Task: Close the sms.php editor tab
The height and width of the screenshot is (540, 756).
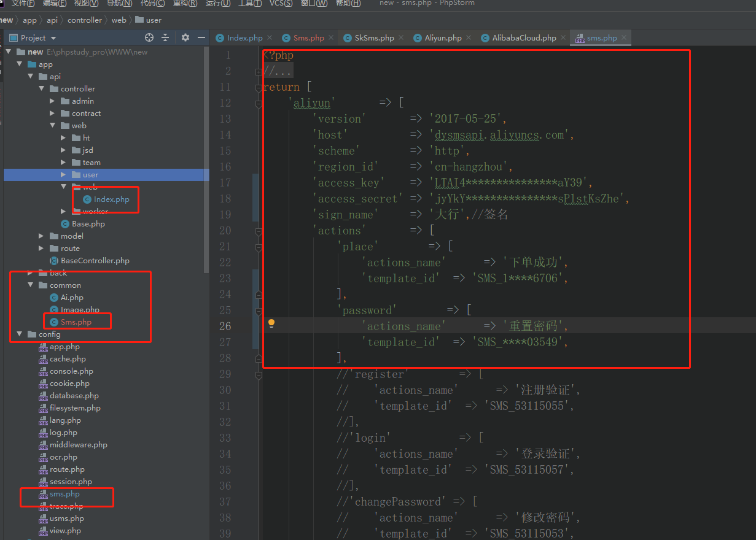Action: [624, 37]
